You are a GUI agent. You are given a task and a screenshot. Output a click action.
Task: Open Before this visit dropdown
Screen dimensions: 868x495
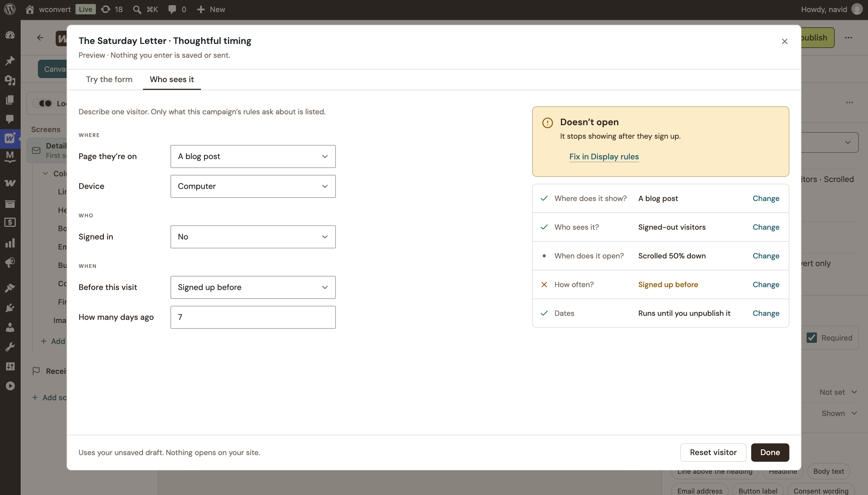coord(253,287)
